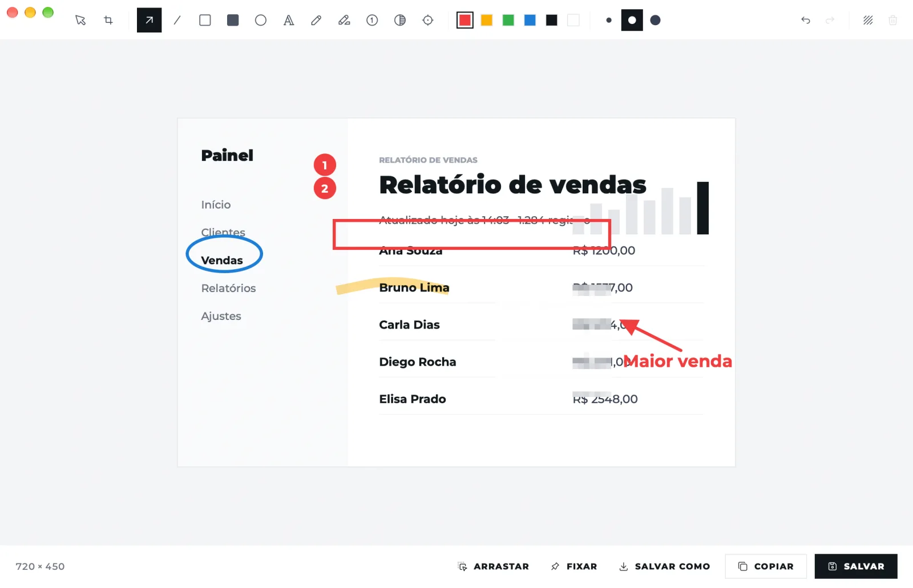The height and width of the screenshot is (588, 913).
Task: Pick the green color swatch
Action: [x=508, y=21]
